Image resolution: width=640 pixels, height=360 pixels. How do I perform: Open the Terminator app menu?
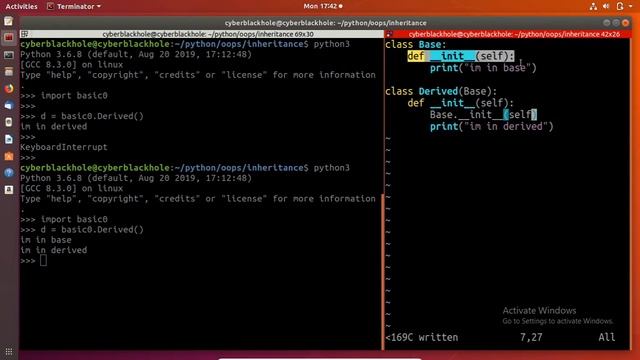coord(73,7)
